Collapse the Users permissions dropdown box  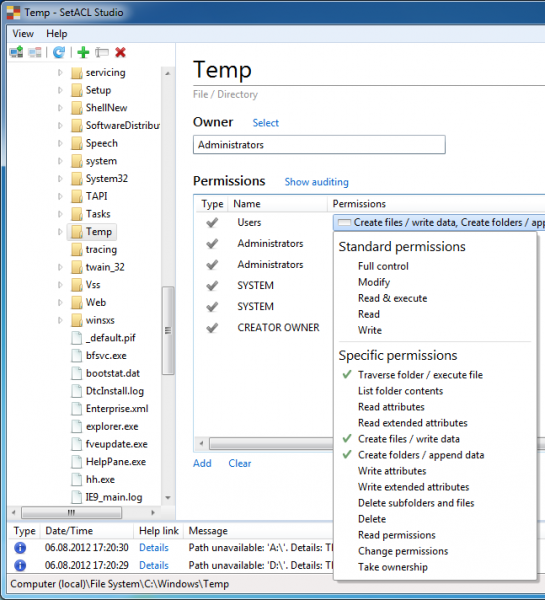pos(439,222)
